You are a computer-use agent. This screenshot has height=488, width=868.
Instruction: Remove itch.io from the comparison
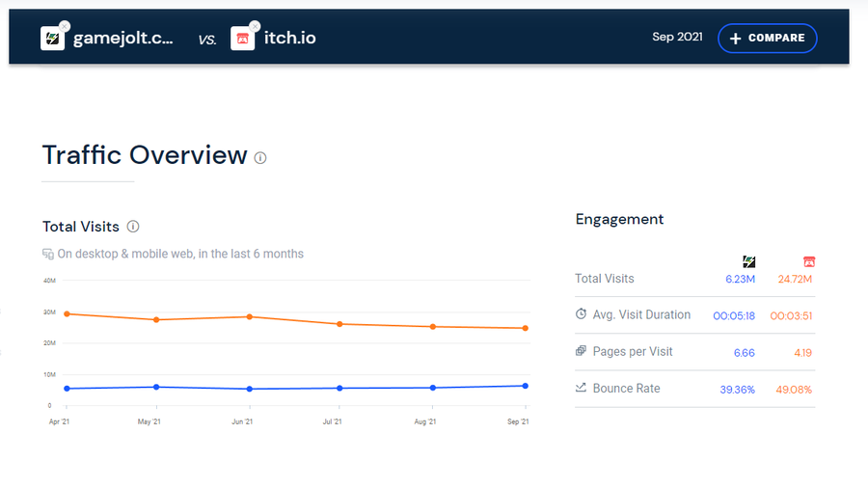(255, 26)
